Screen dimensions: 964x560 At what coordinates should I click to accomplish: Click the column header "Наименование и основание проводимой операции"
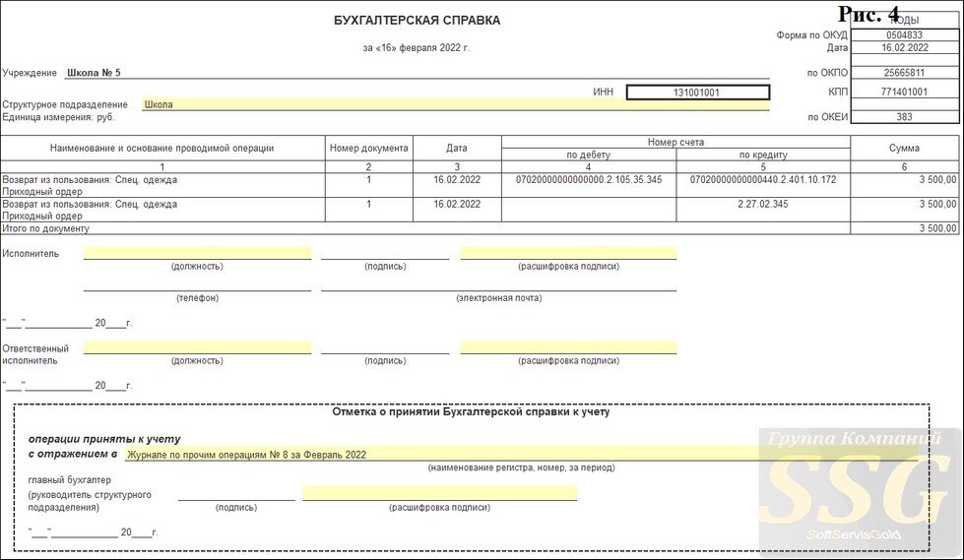coord(162,149)
